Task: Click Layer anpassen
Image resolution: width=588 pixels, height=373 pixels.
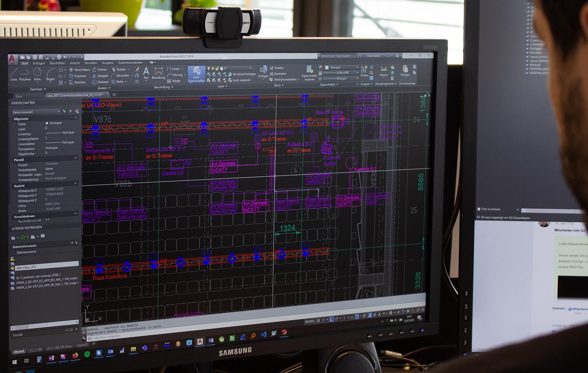Action: click(239, 80)
